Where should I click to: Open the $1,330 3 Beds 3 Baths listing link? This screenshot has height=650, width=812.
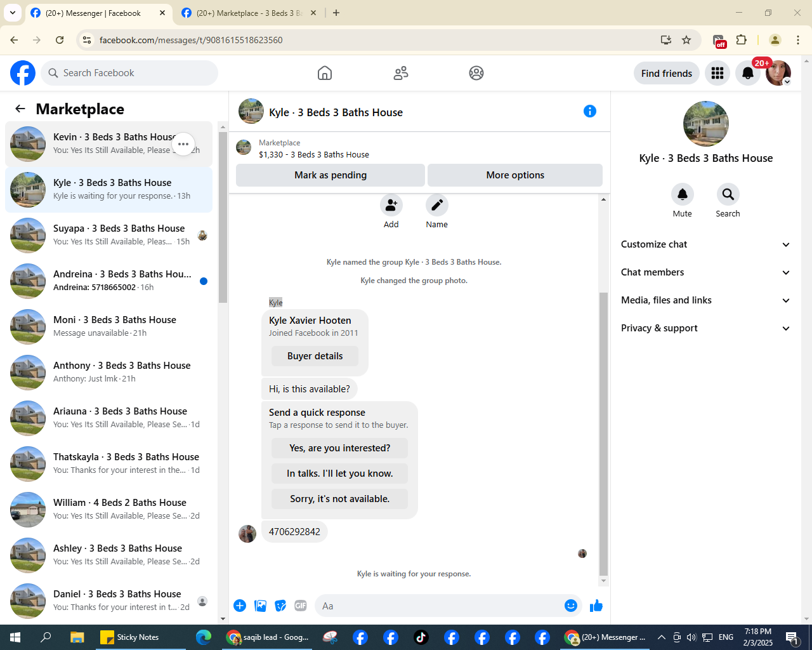(x=313, y=154)
